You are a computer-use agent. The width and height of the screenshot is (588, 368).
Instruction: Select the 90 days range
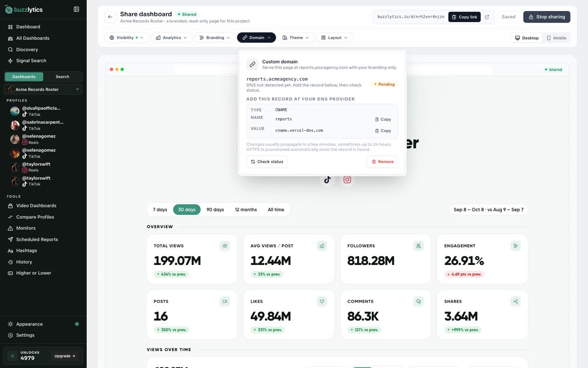(215, 210)
